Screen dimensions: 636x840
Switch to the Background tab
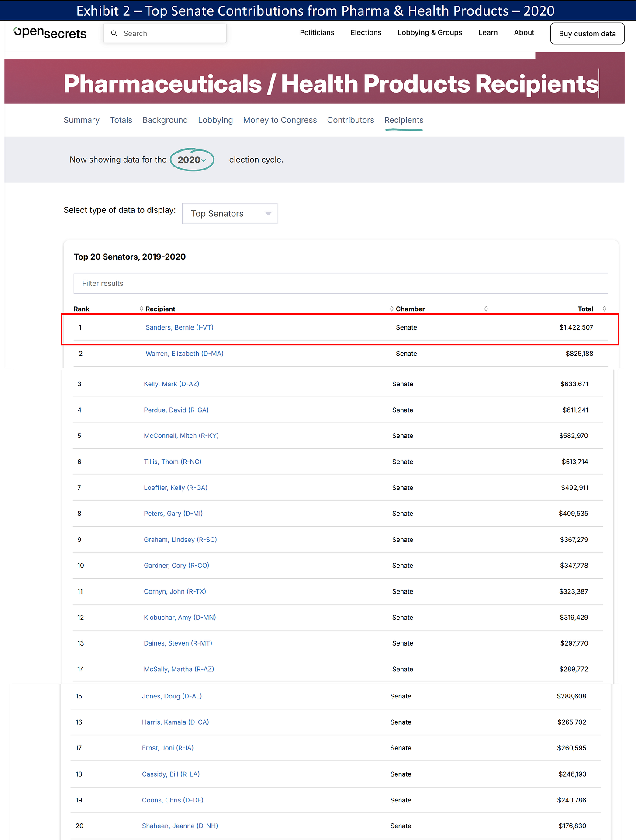[x=165, y=120]
